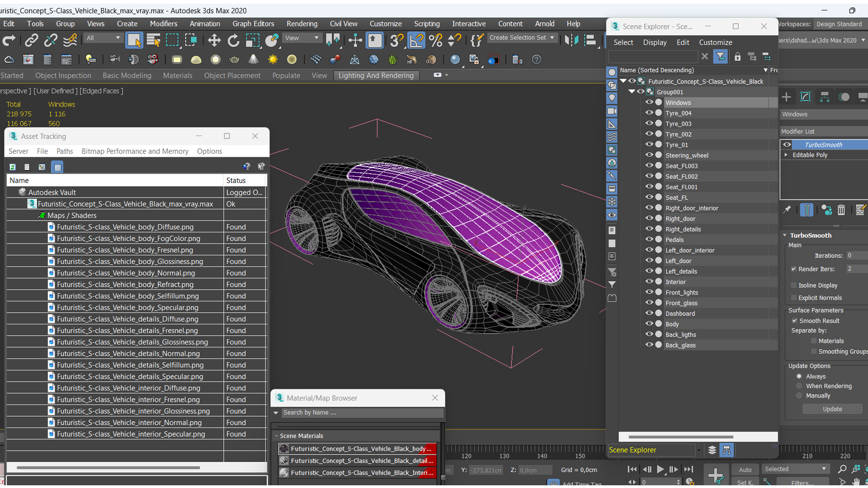
Task: Uncheck Render Iters checkbox
Action: [x=793, y=269]
